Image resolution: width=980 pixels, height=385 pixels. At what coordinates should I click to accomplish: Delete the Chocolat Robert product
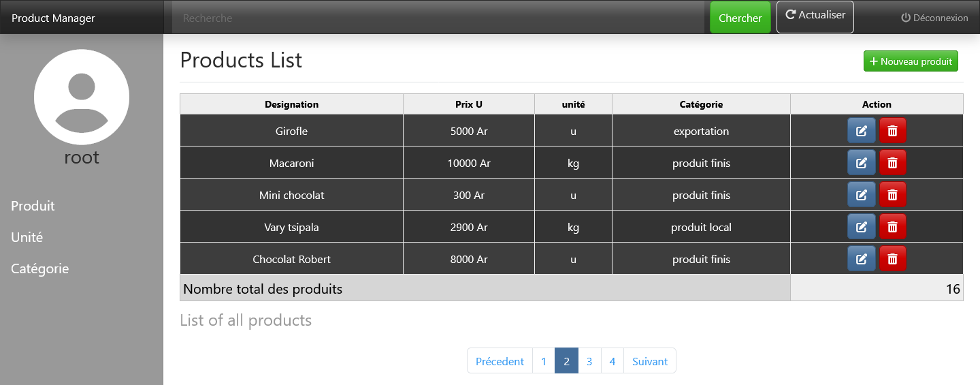pos(892,259)
